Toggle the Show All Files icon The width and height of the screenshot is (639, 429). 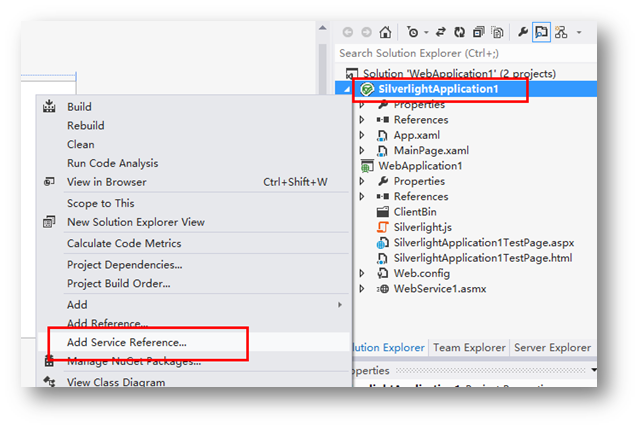coord(497,32)
